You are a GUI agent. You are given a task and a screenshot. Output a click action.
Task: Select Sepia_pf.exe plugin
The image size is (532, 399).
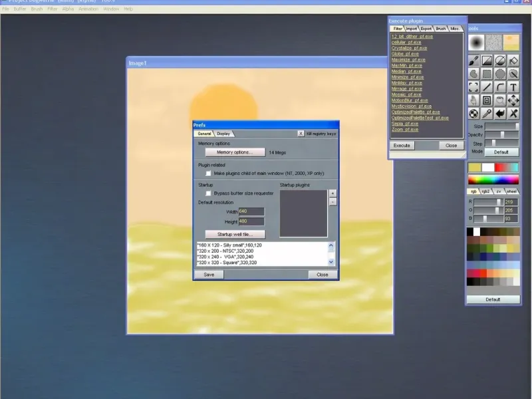(405, 124)
